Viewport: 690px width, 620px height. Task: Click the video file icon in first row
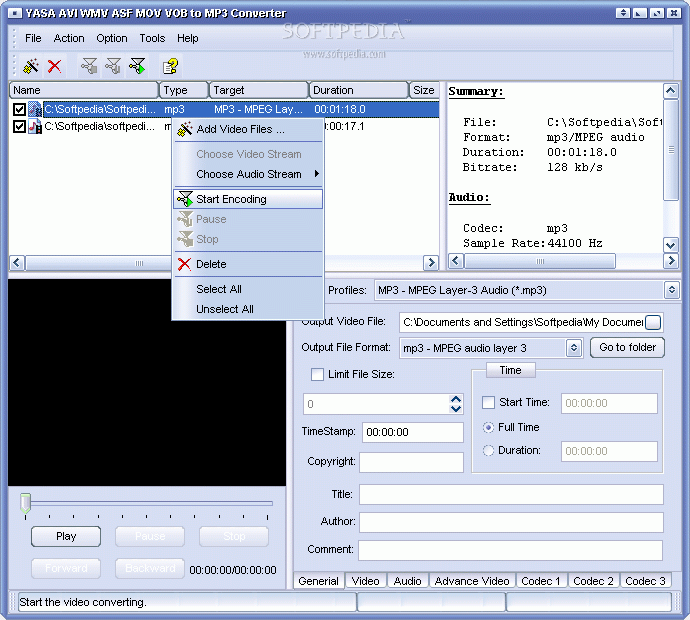35,109
